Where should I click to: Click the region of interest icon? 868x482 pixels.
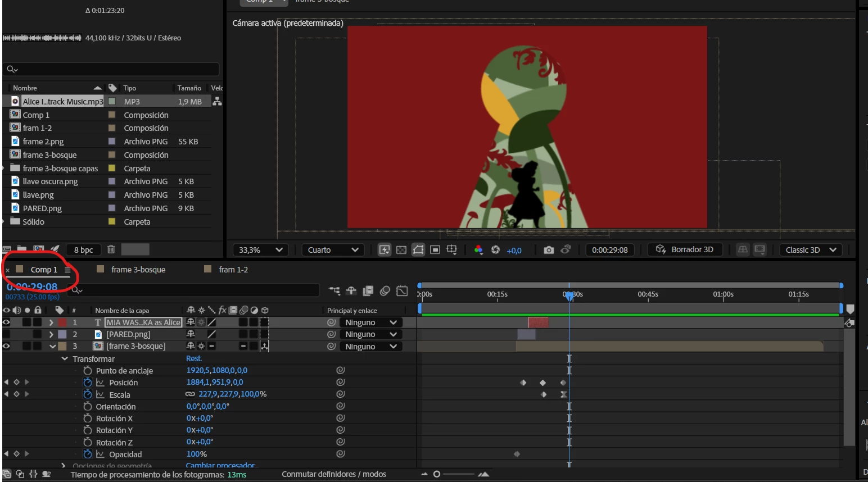[435, 250]
